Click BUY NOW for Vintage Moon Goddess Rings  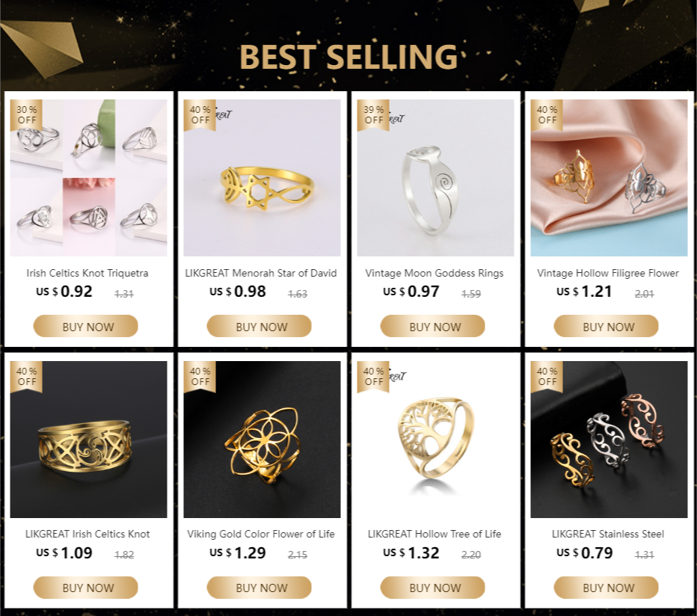(432, 326)
